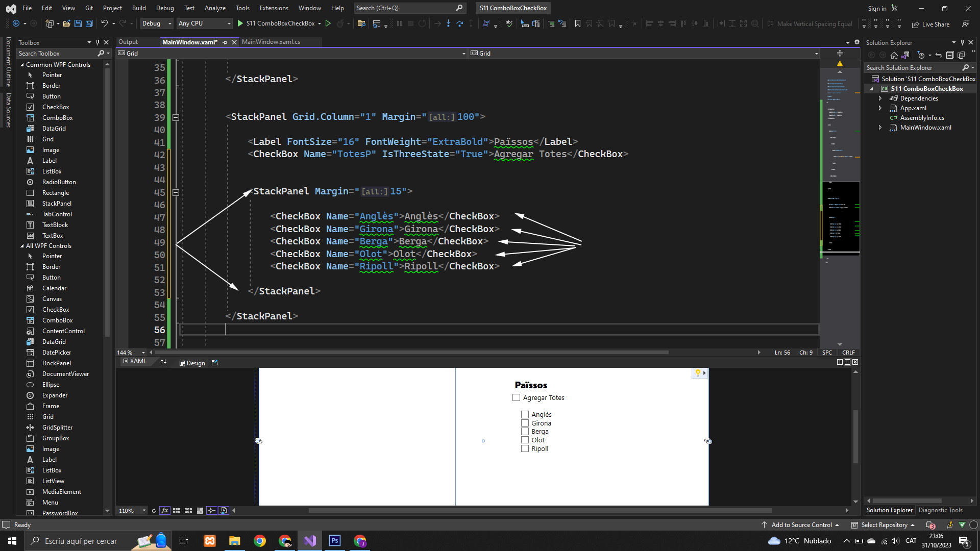This screenshot has width=980, height=551.
Task: Click the Live Share button
Action: (930, 24)
